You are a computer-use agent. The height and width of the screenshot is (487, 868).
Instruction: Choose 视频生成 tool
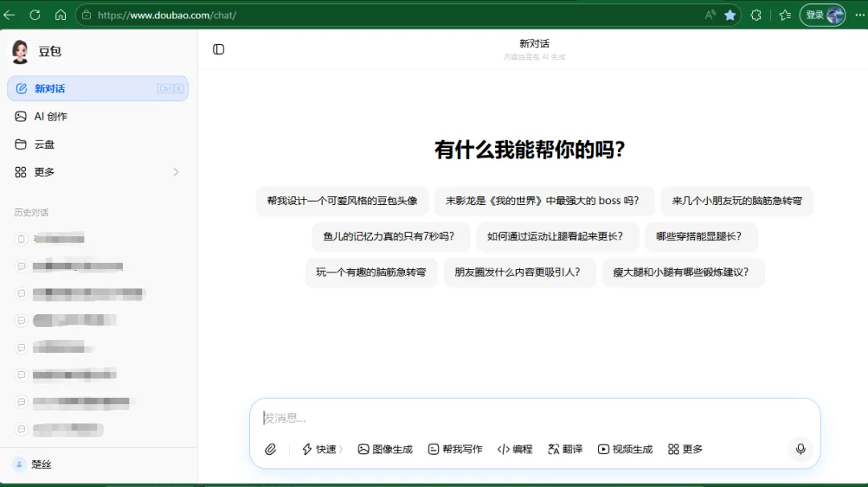point(625,449)
